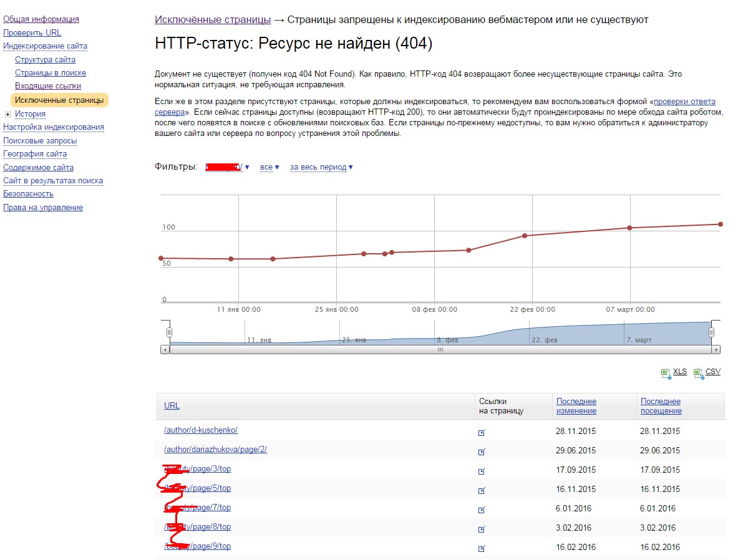Viewport: 743px width, 560px height.
Task: Open the 'все' filter dropdown
Action: pyautogui.click(x=270, y=167)
